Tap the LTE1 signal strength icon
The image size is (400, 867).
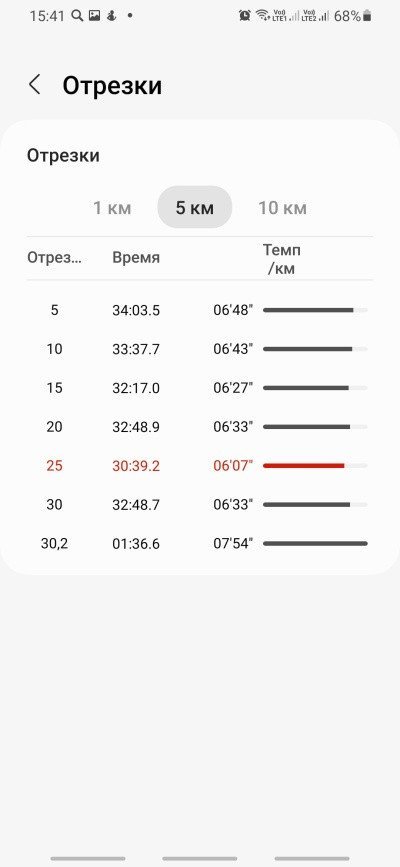pos(287,16)
